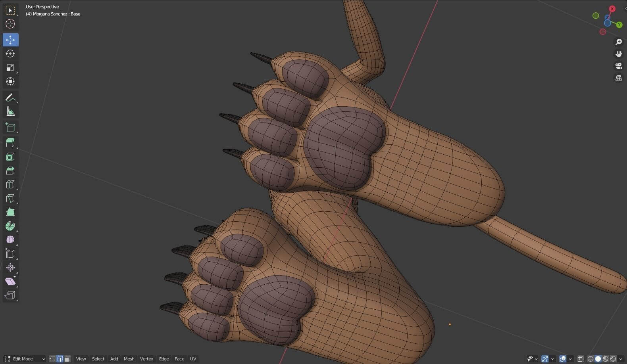
Task: Enable vertex select mode
Action: point(52,359)
